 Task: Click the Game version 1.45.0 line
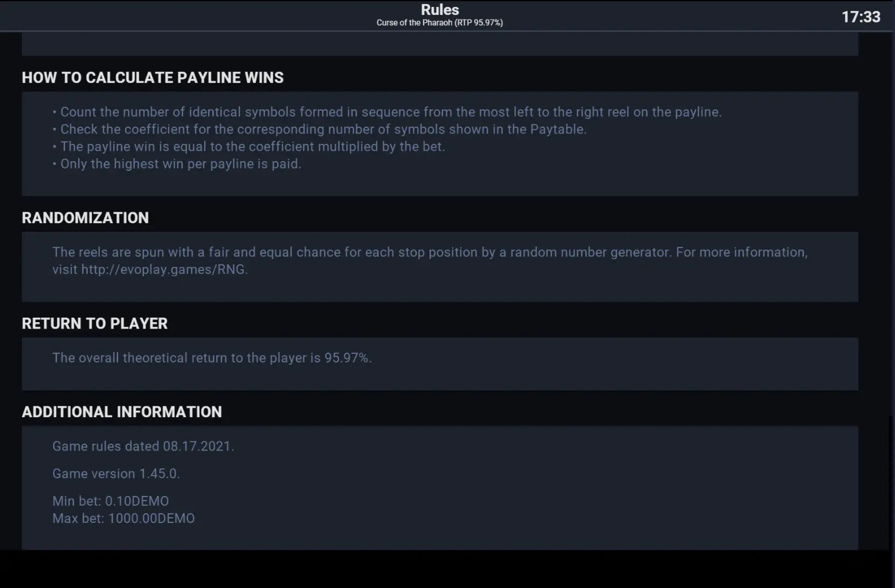pyautogui.click(x=116, y=474)
